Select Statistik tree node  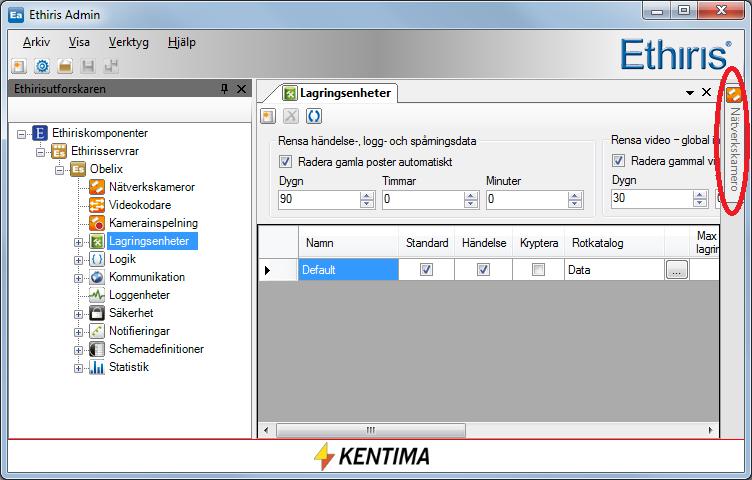(x=129, y=367)
